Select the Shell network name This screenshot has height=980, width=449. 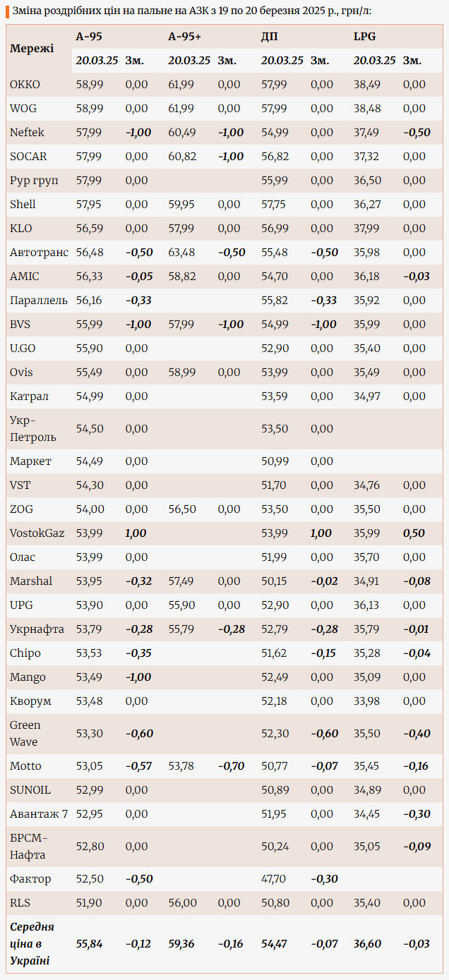pyautogui.click(x=23, y=205)
